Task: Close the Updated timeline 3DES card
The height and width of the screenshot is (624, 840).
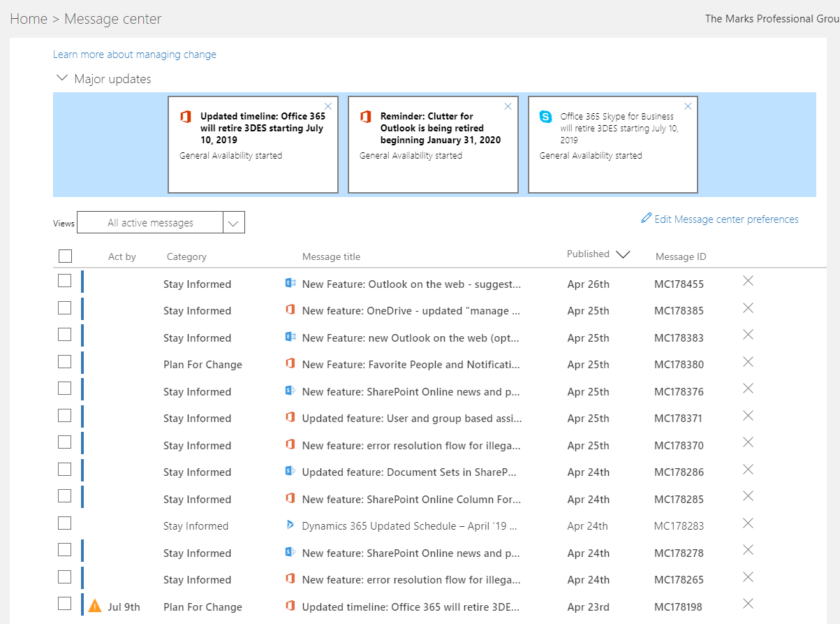Action: tap(328, 106)
